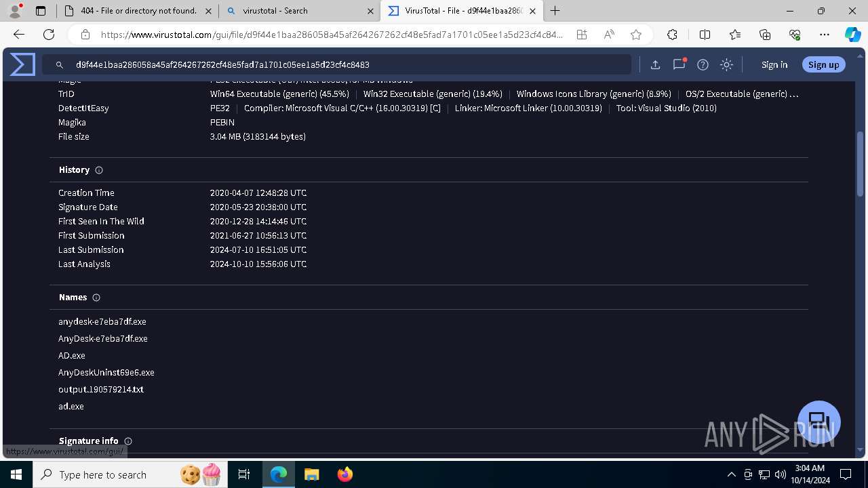Open the notifications chat icon

(x=679, y=64)
